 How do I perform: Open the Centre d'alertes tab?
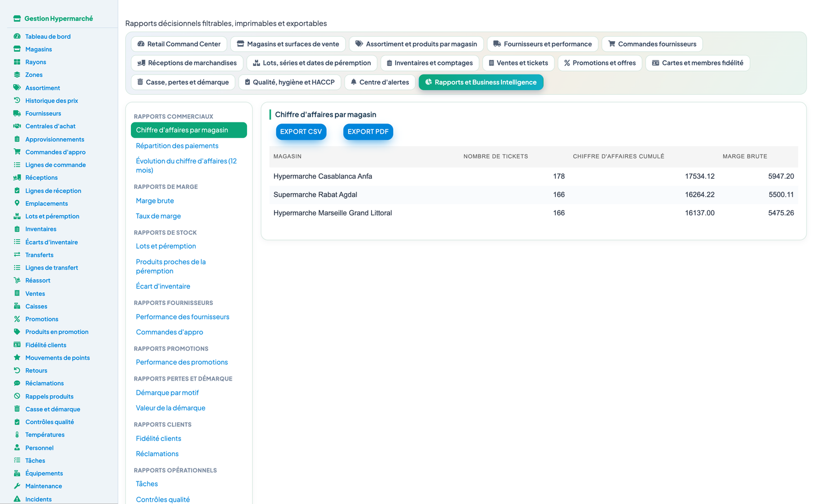[380, 82]
